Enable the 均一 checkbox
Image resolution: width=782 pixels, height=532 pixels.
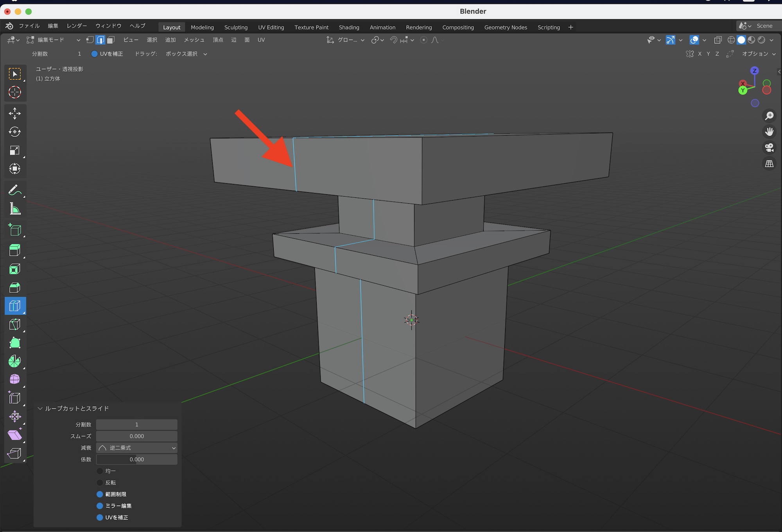pos(100,471)
